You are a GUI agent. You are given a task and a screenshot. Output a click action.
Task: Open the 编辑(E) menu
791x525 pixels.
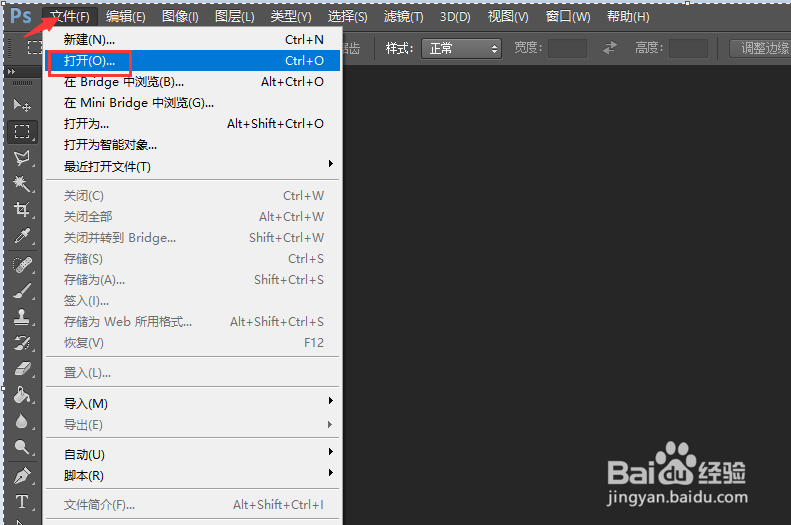pos(126,17)
